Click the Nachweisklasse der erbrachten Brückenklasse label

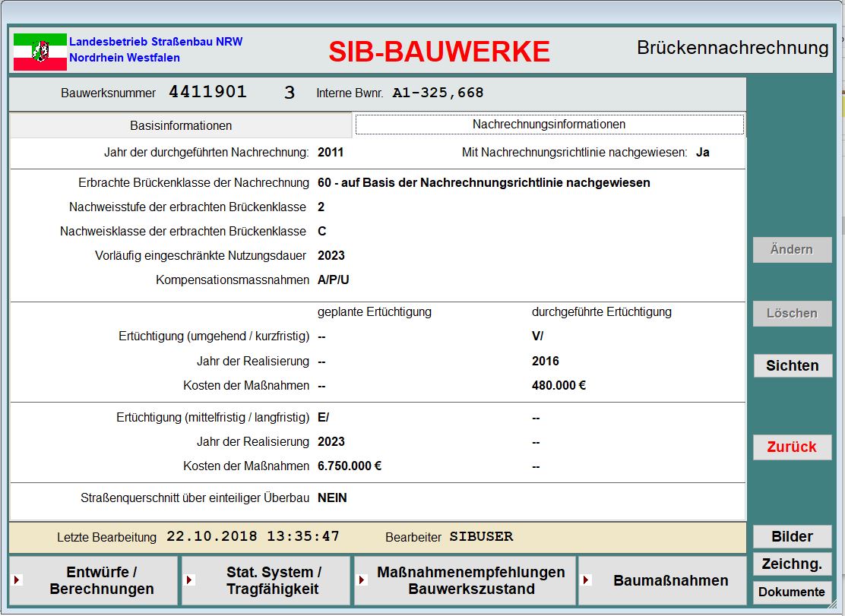pyautogui.click(x=183, y=232)
